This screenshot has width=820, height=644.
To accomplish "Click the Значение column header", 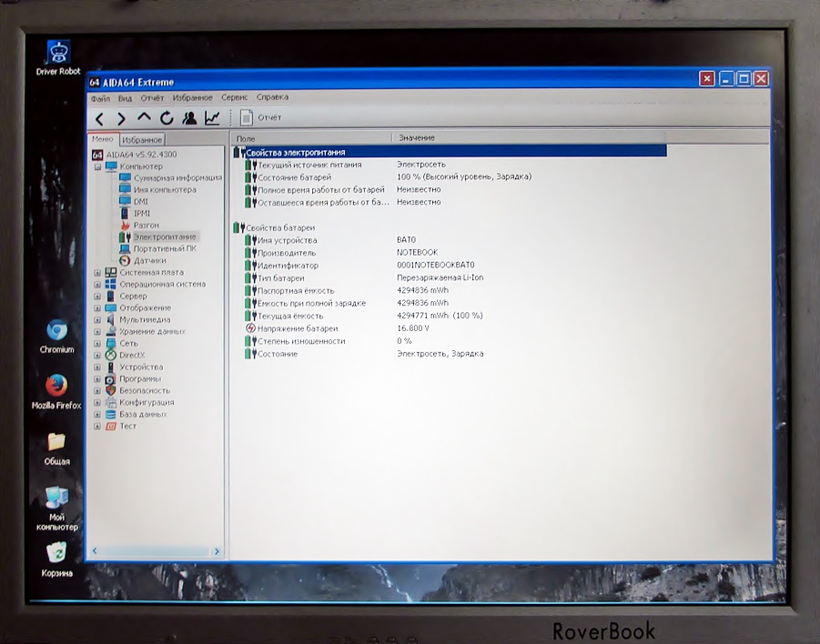I will 416,138.
